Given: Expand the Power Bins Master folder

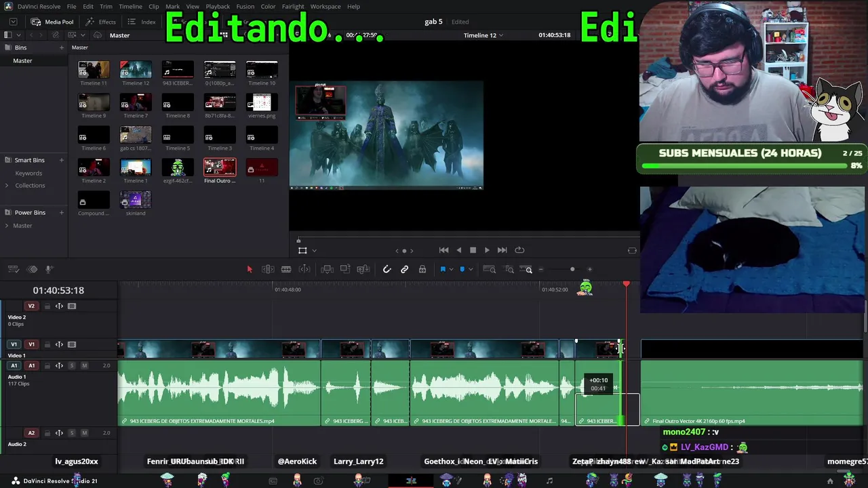Looking at the screenshot, I should (7, 226).
